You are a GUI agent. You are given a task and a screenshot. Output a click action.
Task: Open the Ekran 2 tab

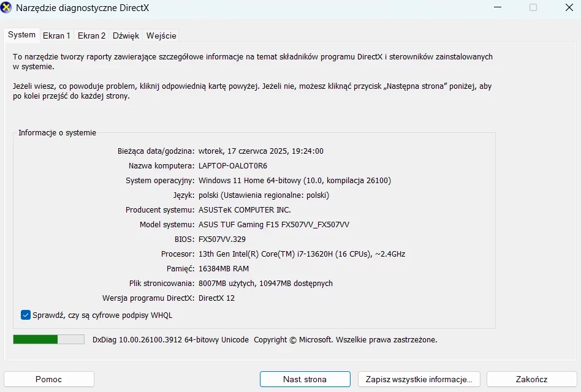click(x=91, y=36)
